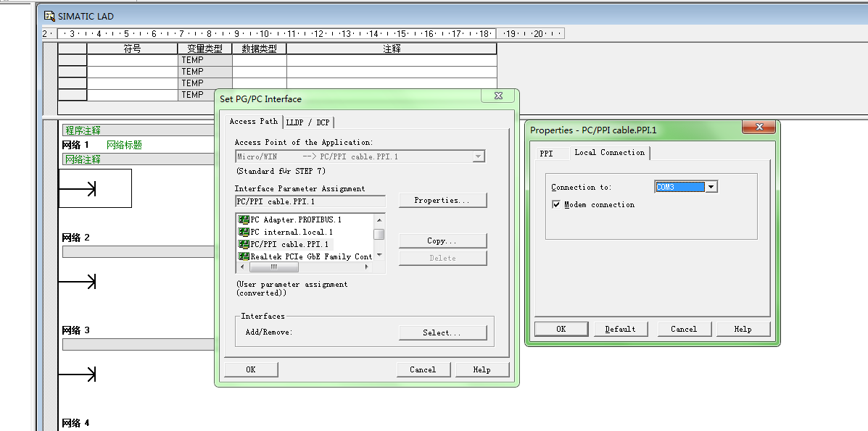Confirm Set PG/PC Interface with OK
Screen dimensions: 868x431
[x=251, y=369]
